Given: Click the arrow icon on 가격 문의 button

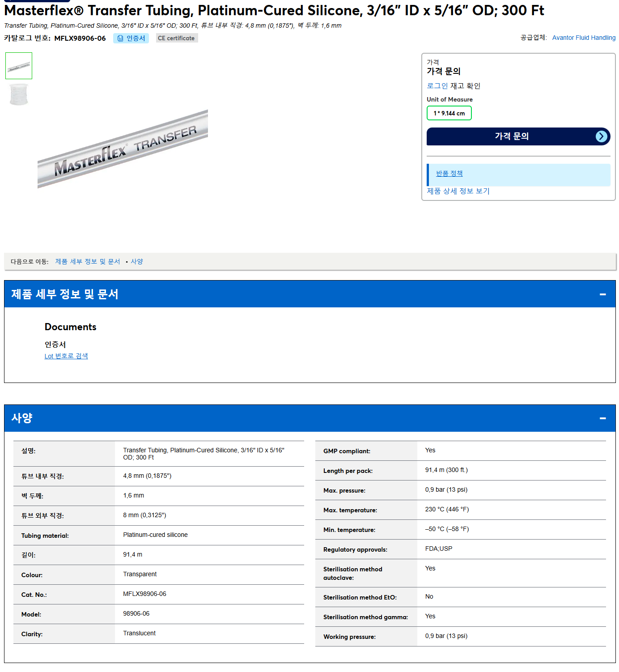Looking at the screenshot, I should pos(602,136).
